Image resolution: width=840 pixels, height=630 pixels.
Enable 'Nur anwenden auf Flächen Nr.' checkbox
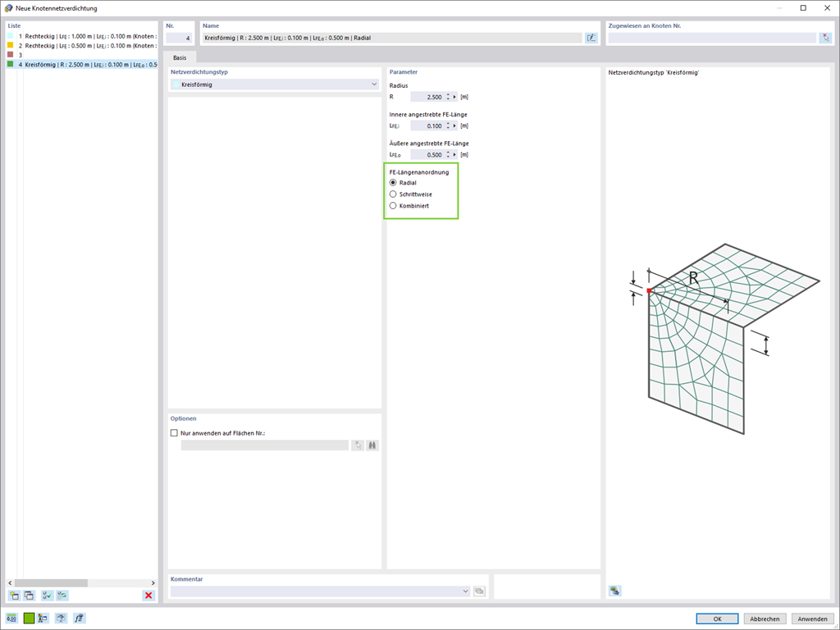174,433
